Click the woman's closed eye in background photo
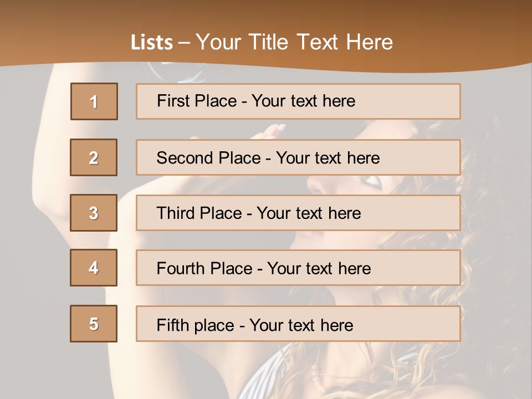Image resolution: width=532 pixels, height=399 pixels. (x=370, y=181)
